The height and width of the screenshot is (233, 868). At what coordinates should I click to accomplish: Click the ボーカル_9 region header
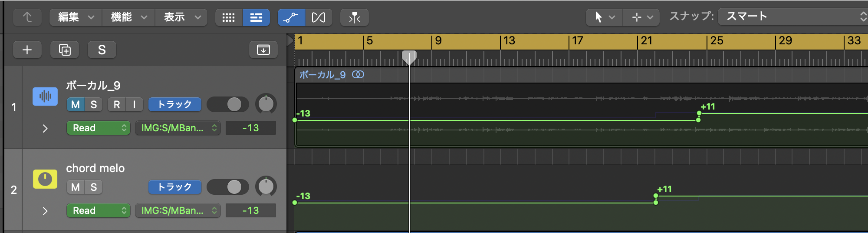click(x=582, y=75)
